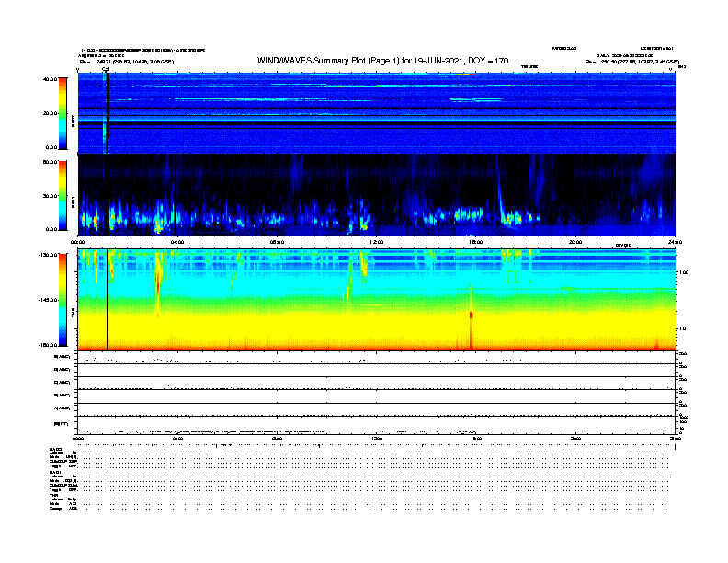Select the Cal marker above the RAD2 spectrogram
The height and width of the screenshot is (563, 728).
coord(106,69)
